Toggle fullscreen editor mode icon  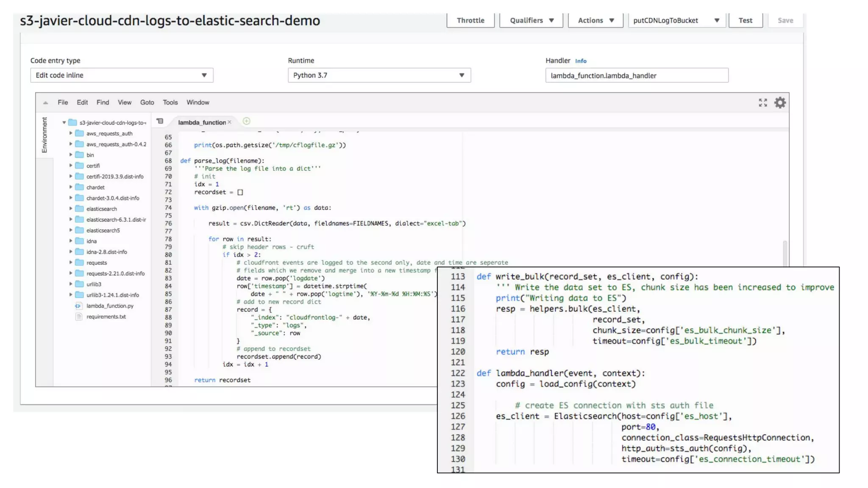[x=762, y=103]
